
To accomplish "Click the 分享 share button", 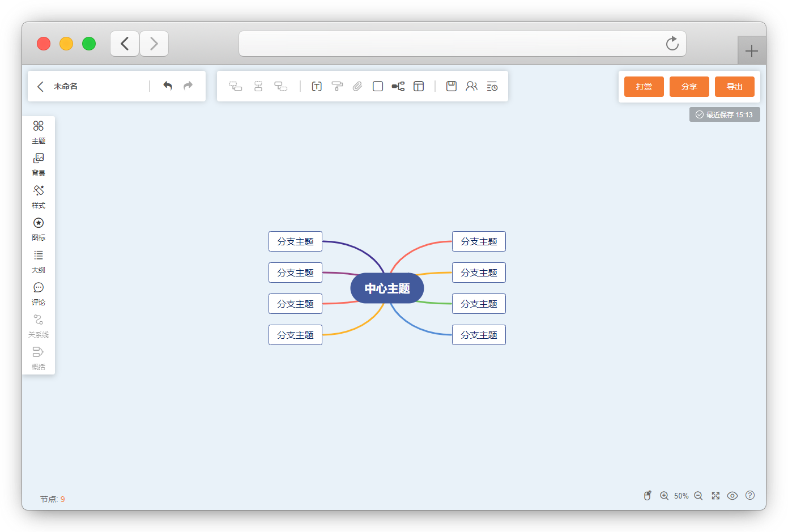I will 689,87.
